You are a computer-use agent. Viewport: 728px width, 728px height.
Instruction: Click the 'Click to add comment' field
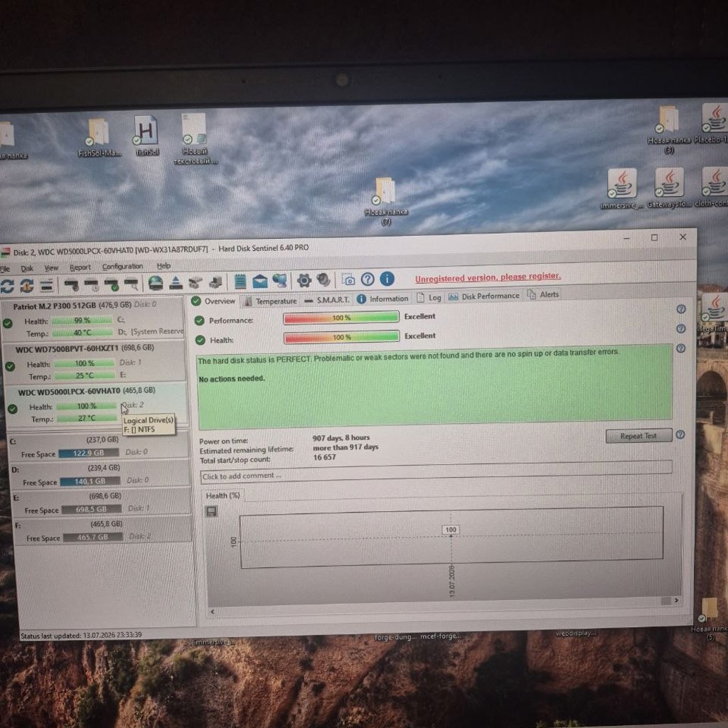436,473
